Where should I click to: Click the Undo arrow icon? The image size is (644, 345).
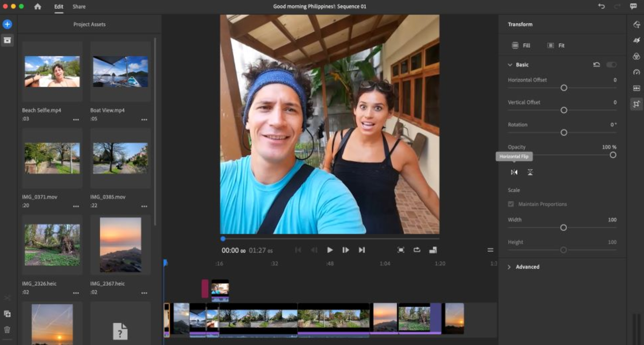tap(601, 7)
